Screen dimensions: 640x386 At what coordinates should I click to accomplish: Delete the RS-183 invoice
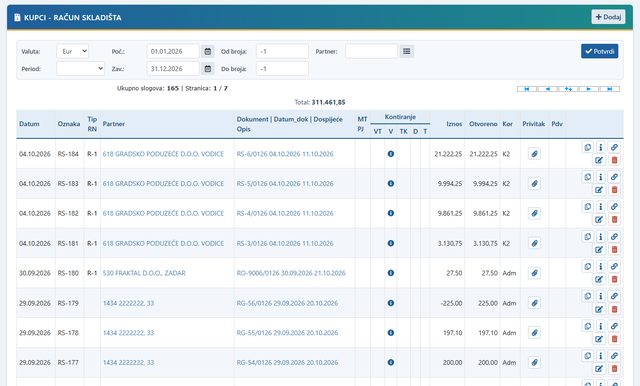point(614,190)
